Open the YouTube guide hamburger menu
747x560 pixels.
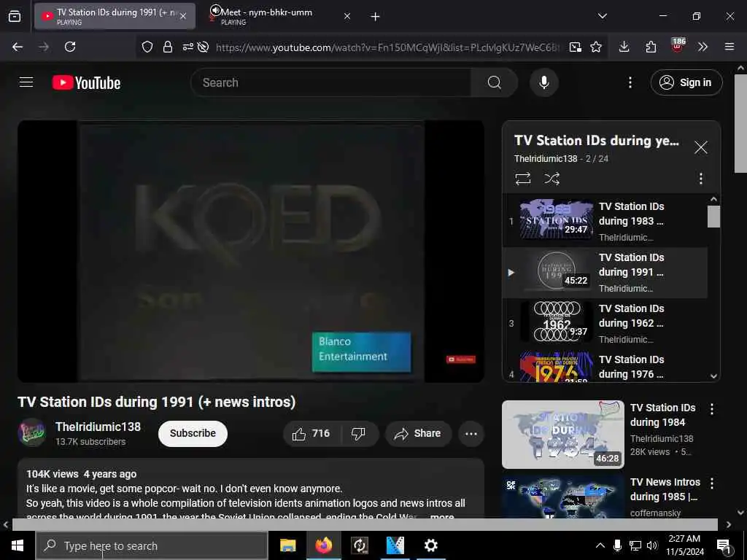[x=26, y=82]
